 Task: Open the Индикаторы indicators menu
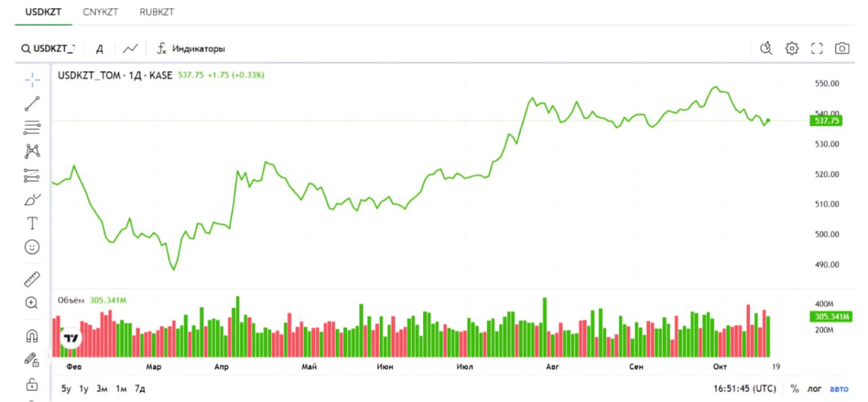(x=191, y=48)
